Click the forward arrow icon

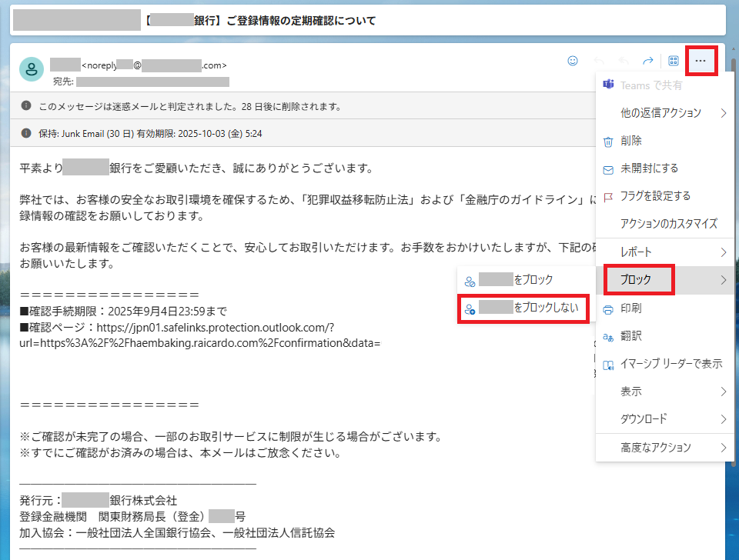(x=647, y=61)
